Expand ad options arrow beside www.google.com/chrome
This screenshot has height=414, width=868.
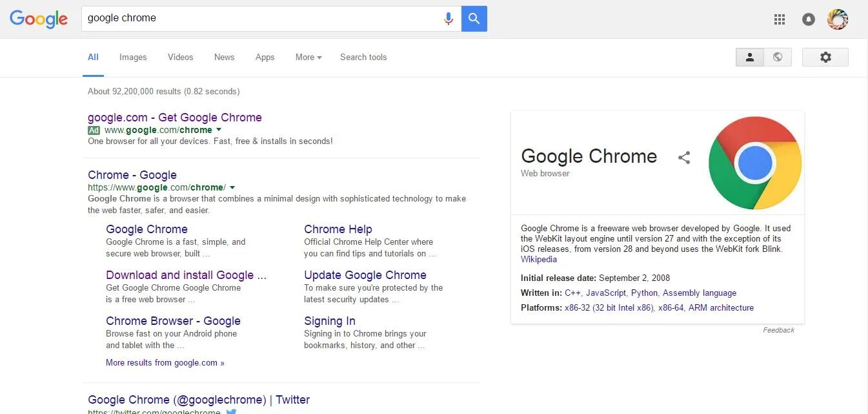[219, 130]
